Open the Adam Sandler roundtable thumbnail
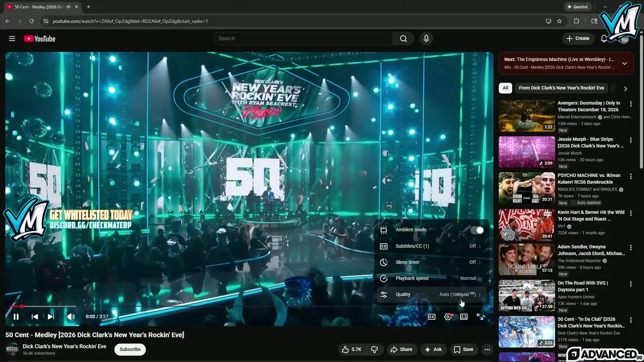This screenshot has height=362, width=644. tap(527, 260)
